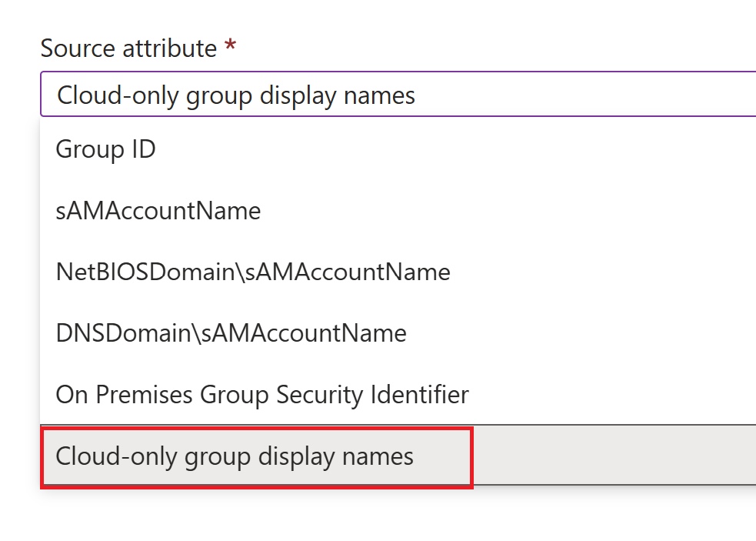Viewport: 756px width, 541px height.
Task: Set source attribute to Group ID
Action: (x=106, y=149)
